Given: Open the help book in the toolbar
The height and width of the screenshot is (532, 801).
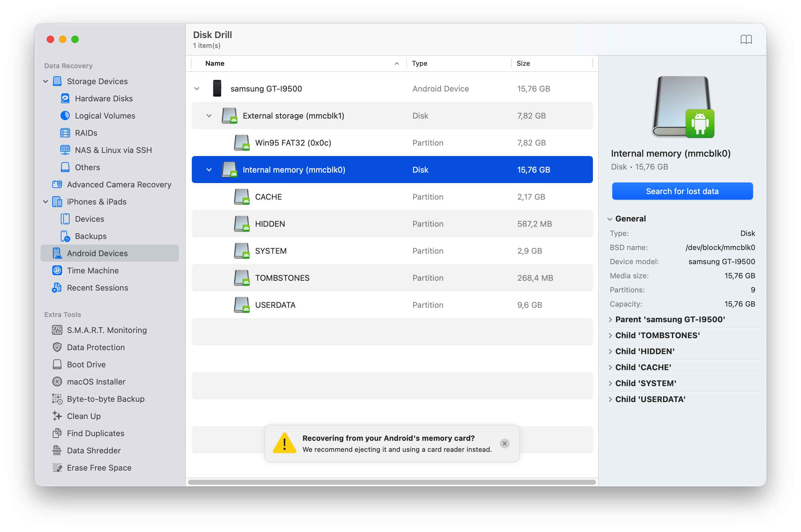Looking at the screenshot, I should point(747,39).
